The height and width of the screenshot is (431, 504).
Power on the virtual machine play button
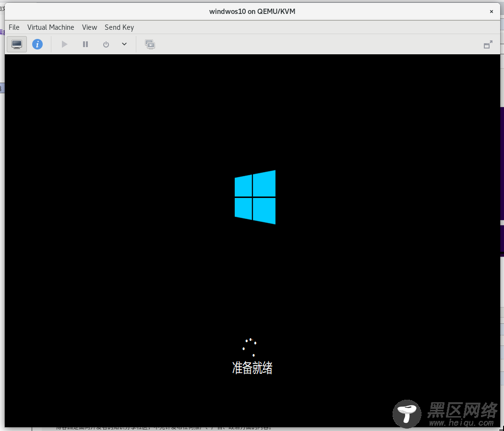64,44
